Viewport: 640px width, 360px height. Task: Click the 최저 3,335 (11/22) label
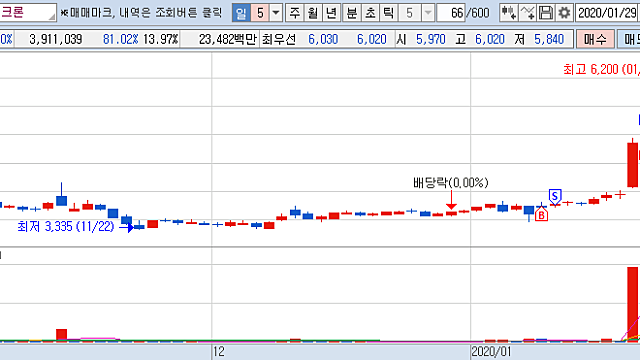[66, 227]
